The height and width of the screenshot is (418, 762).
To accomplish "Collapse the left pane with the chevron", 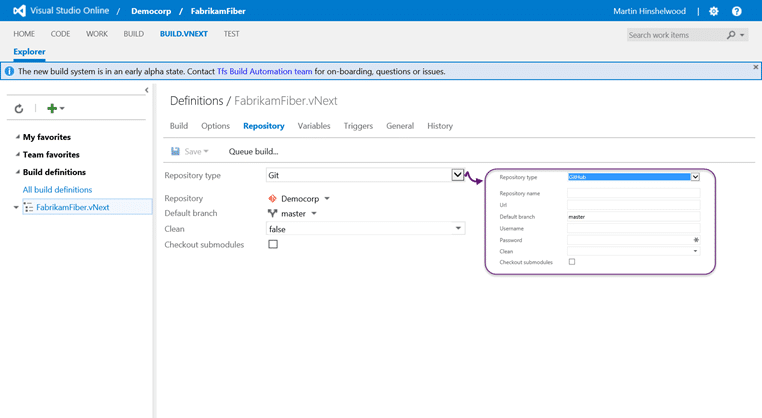I will [147, 90].
